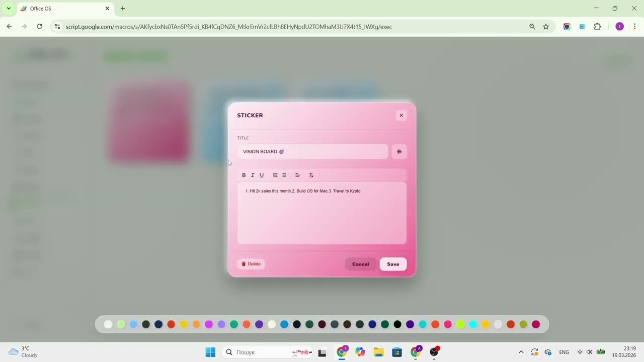
Task: Bookmark the page with the star icon
Action: pyautogui.click(x=546, y=27)
